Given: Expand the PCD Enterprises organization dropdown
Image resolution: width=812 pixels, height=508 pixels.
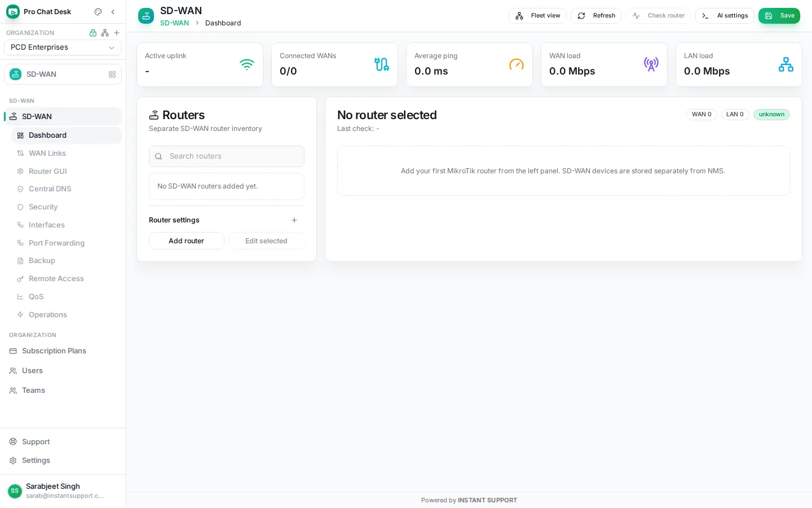Looking at the screenshot, I should coord(63,47).
